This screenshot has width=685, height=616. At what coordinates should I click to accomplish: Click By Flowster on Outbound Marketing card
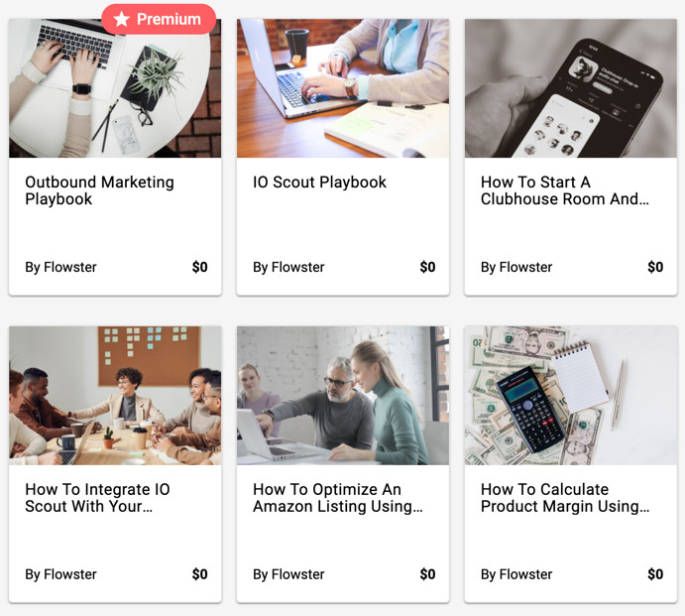(x=60, y=267)
